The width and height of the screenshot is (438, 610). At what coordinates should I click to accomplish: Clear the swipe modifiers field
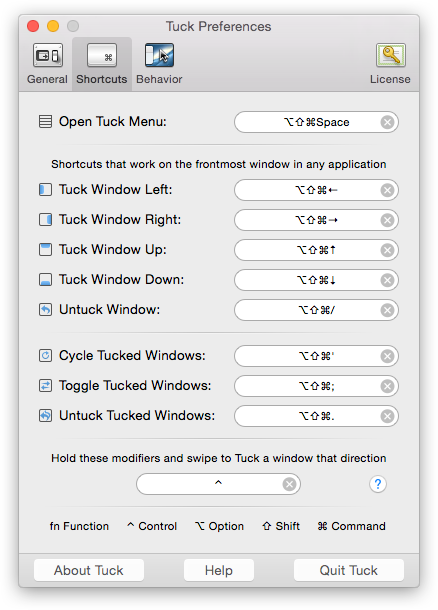point(289,484)
